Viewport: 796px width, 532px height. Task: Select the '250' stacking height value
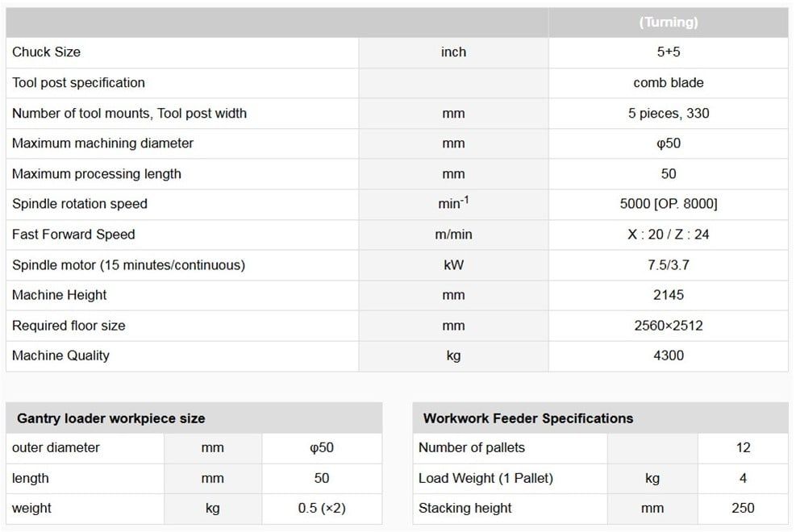(742, 509)
